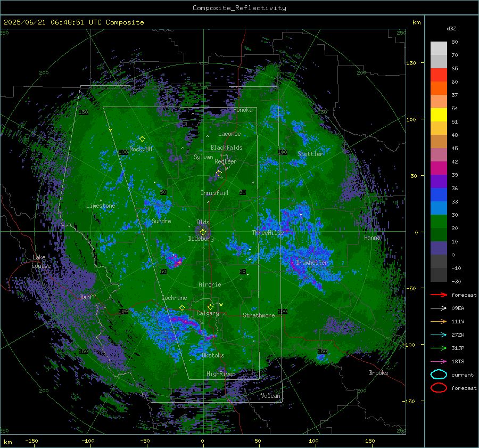This screenshot has width=479, height=448.
Task: Click the Stettler city label
Action: coord(310,154)
